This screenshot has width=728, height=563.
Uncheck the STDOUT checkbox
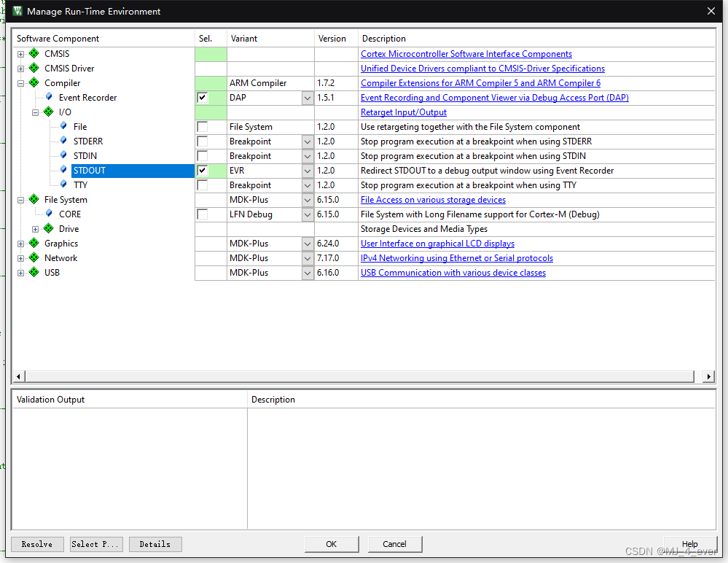(x=203, y=171)
